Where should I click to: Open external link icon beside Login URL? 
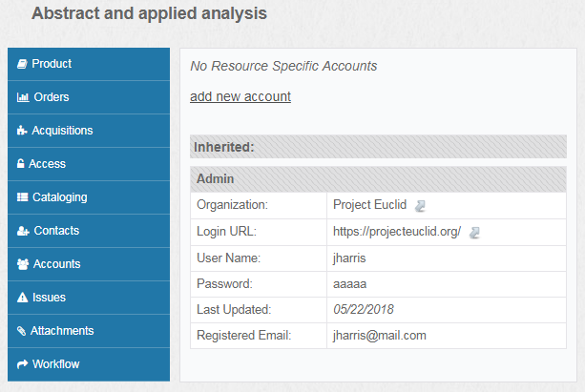(474, 233)
